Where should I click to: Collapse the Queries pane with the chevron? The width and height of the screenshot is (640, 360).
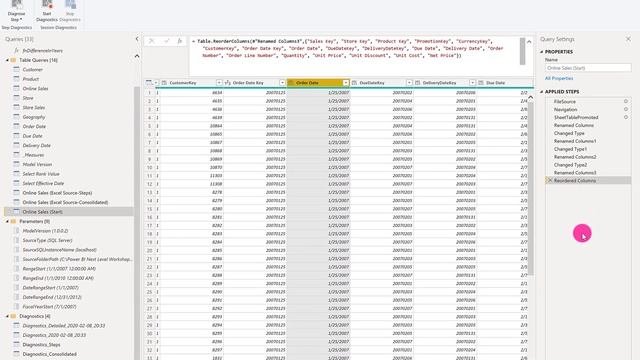(137, 39)
